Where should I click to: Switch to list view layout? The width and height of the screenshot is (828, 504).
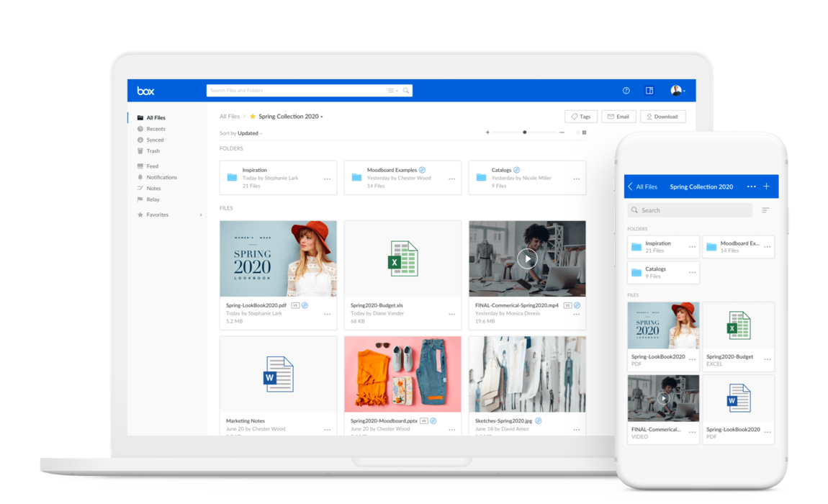(x=577, y=132)
